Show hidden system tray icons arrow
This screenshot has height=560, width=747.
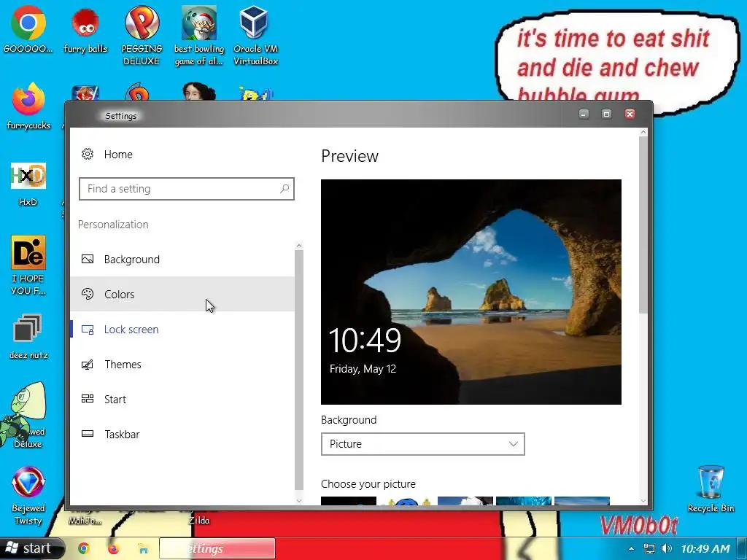(631, 548)
